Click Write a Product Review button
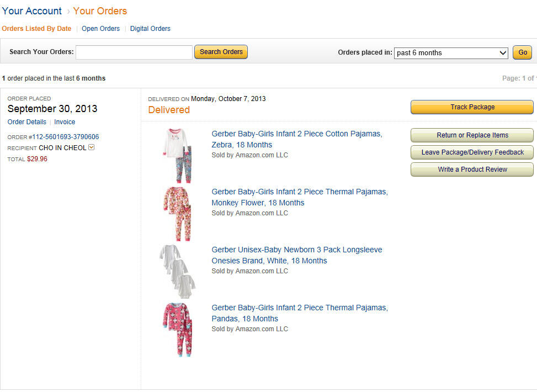The image size is (537, 392). click(472, 169)
